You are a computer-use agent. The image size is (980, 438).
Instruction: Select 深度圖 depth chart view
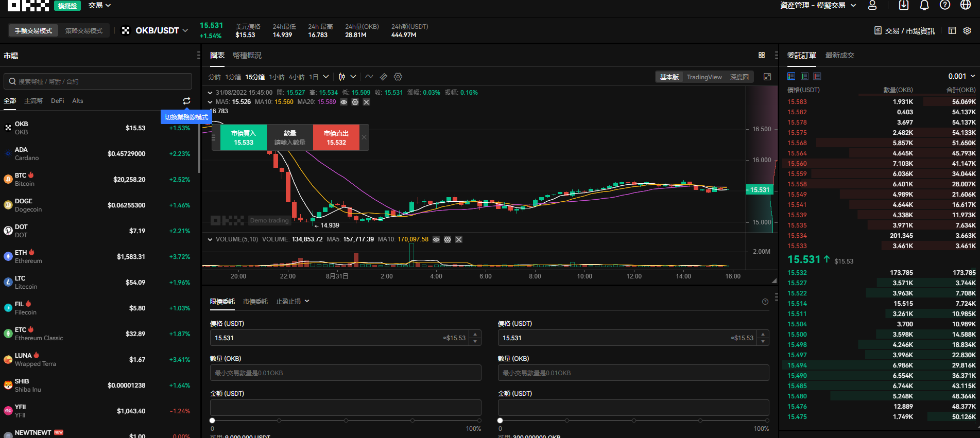pyautogui.click(x=739, y=77)
